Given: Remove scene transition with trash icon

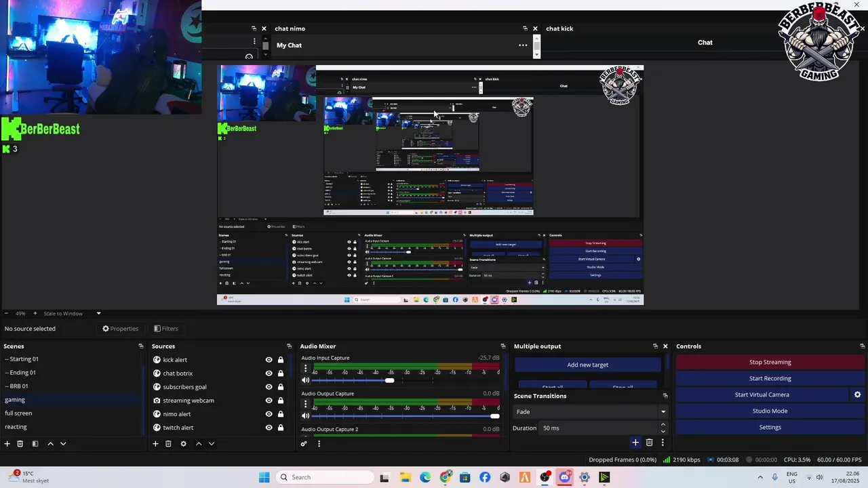Looking at the screenshot, I should pyautogui.click(x=649, y=443).
